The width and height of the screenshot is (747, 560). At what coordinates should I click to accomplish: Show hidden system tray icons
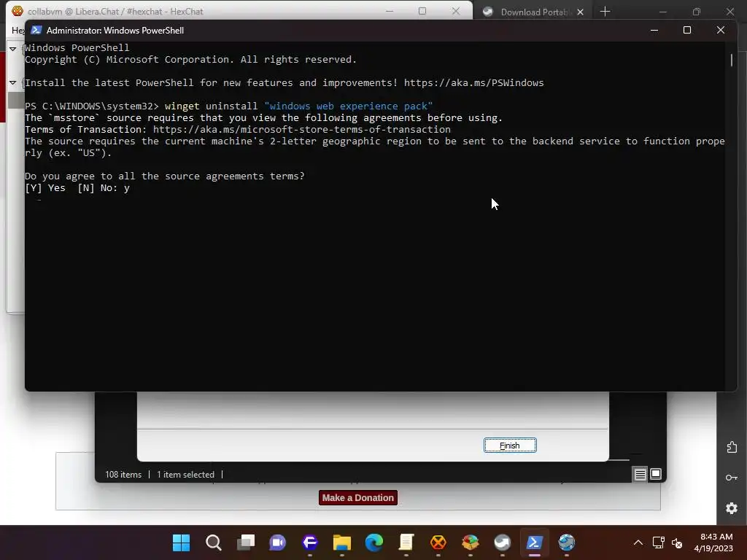(x=638, y=542)
